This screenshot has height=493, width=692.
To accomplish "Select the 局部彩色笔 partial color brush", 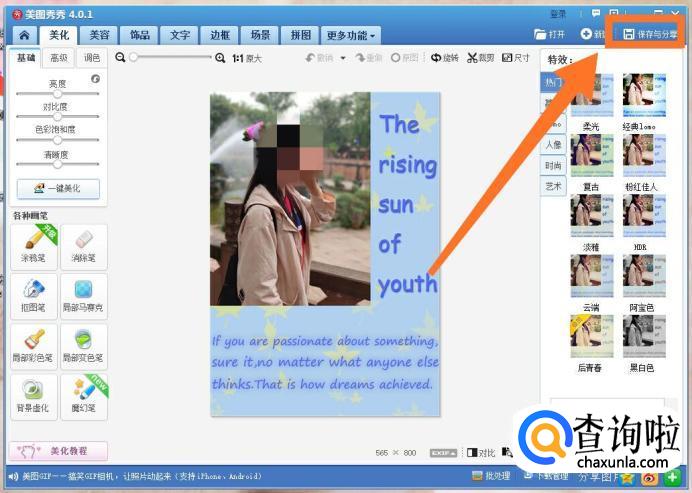I will click(32, 346).
